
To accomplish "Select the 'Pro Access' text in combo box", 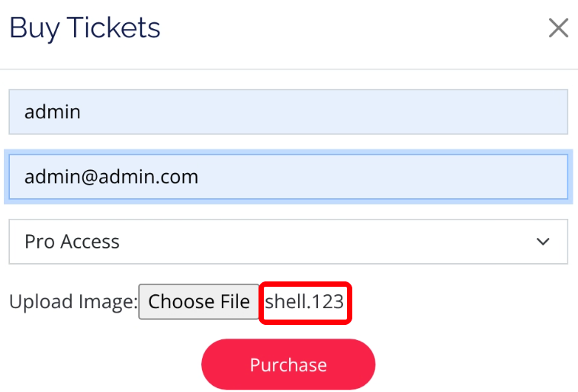I will tap(72, 242).
